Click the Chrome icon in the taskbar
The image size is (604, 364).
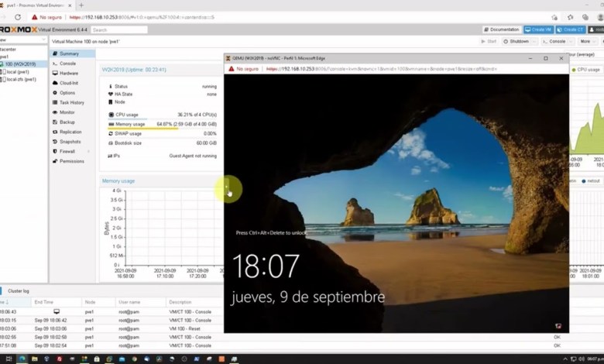[x=134, y=359]
